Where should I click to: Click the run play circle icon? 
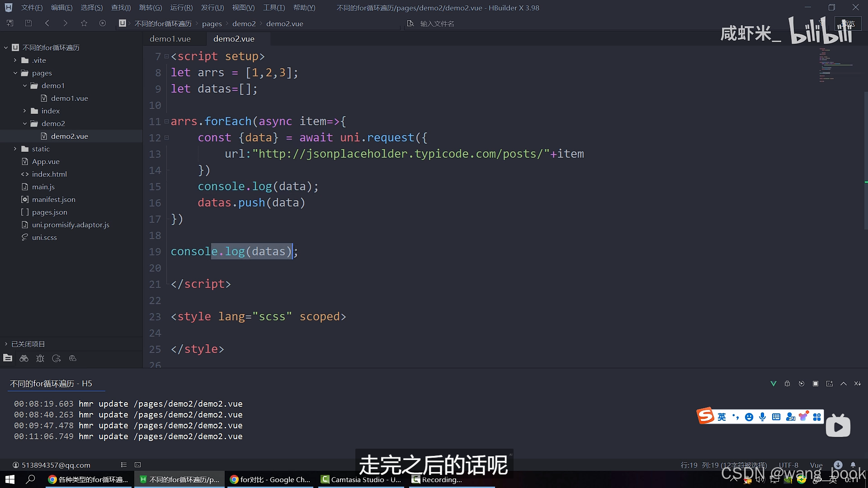[x=103, y=23]
